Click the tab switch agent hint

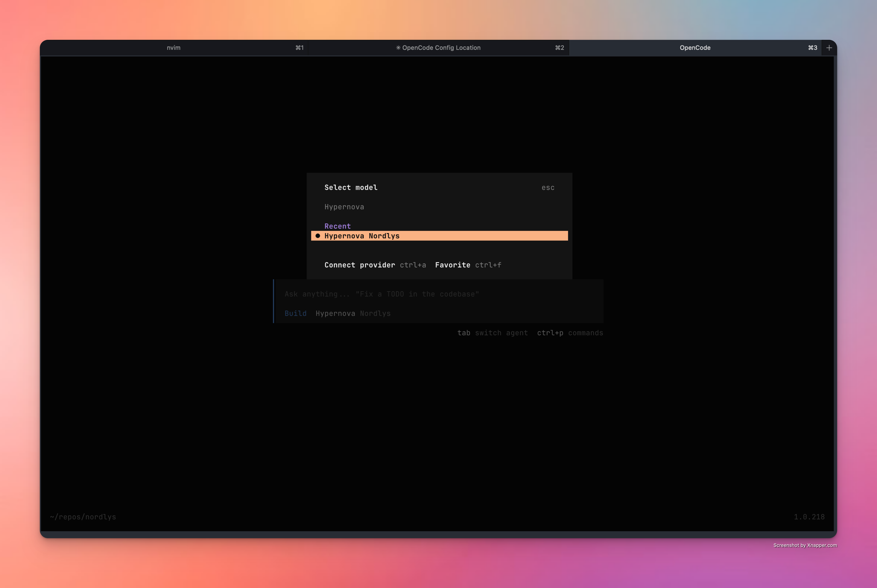tap(492, 333)
